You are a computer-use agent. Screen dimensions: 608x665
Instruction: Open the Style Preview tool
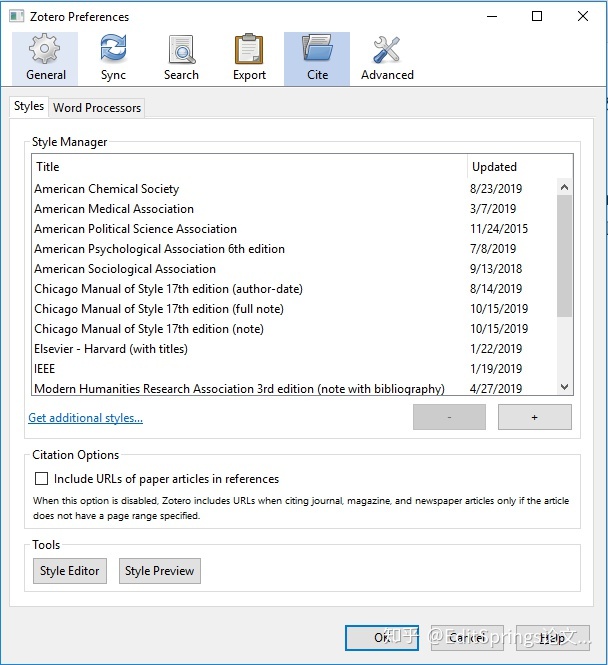[160, 571]
